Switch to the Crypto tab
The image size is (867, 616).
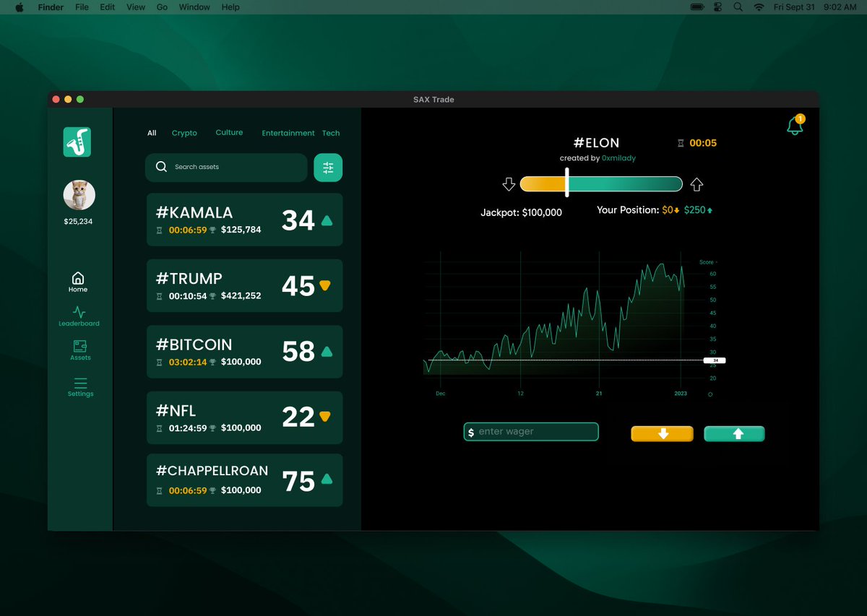(x=184, y=133)
